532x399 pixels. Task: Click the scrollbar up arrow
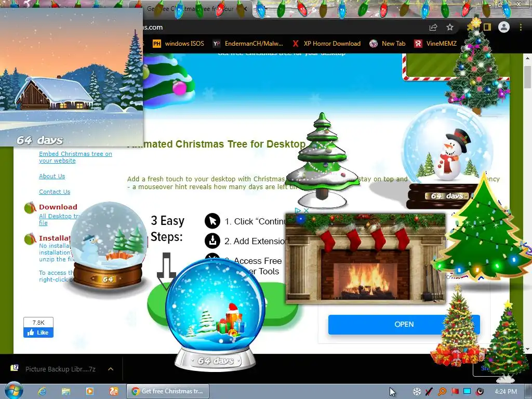pyautogui.click(x=528, y=58)
